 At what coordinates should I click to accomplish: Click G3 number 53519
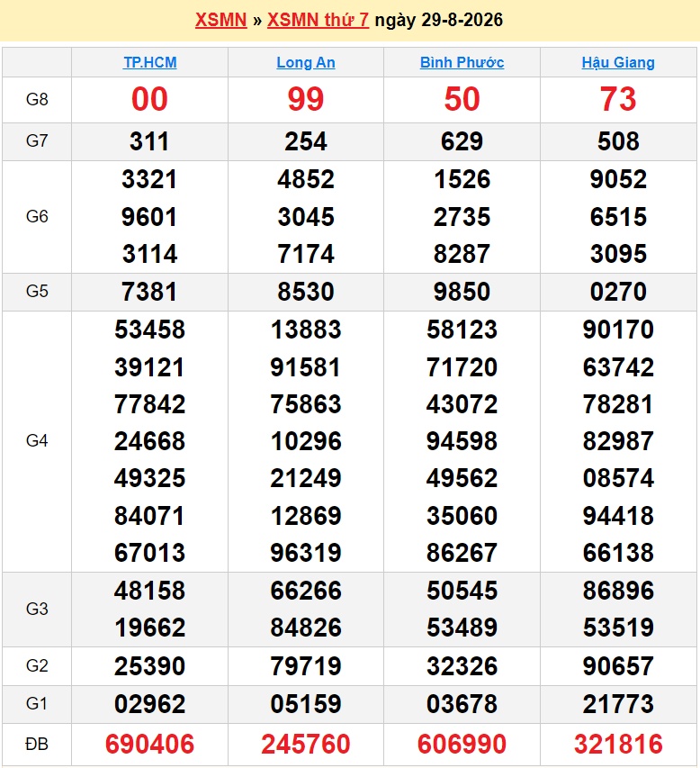click(x=618, y=628)
